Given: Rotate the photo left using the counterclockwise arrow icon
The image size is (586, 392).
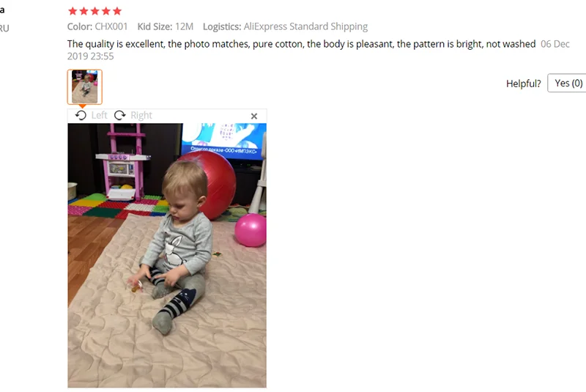Looking at the screenshot, I should click(81, 115).
